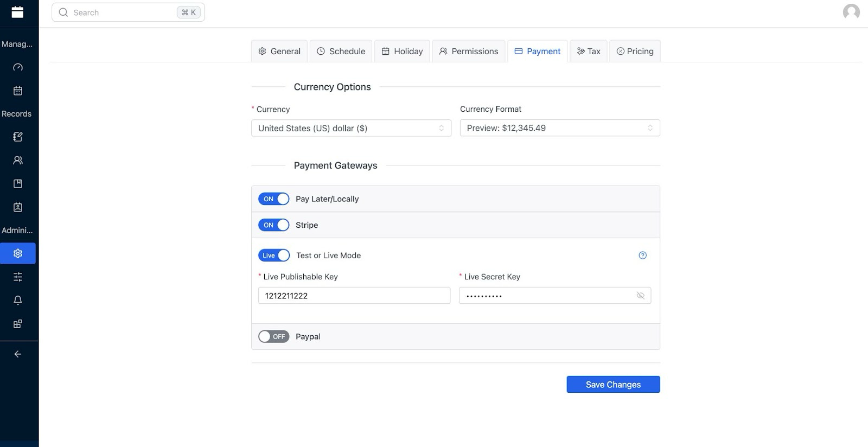Show the Live Secret Key value
Viewport: 868px width, 447px height.
640,296
